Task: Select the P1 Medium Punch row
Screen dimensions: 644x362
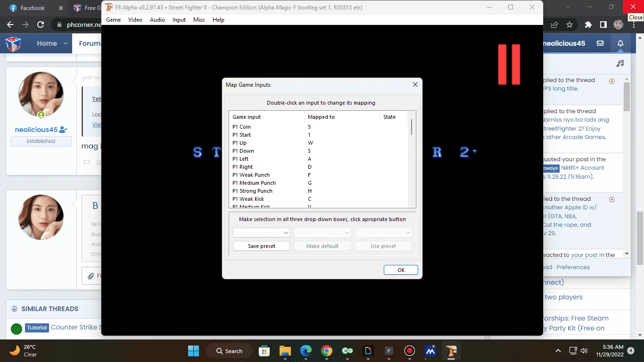Action: coord(318,183)
